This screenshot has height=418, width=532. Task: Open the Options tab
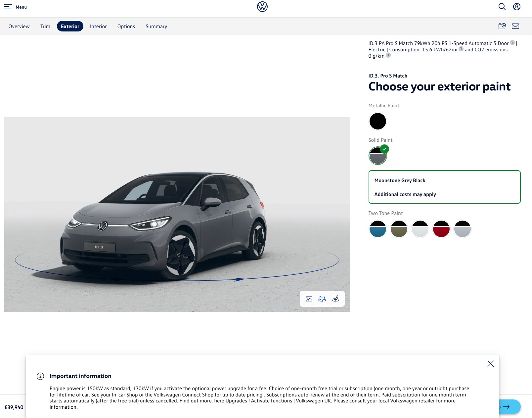pos(126,26)
